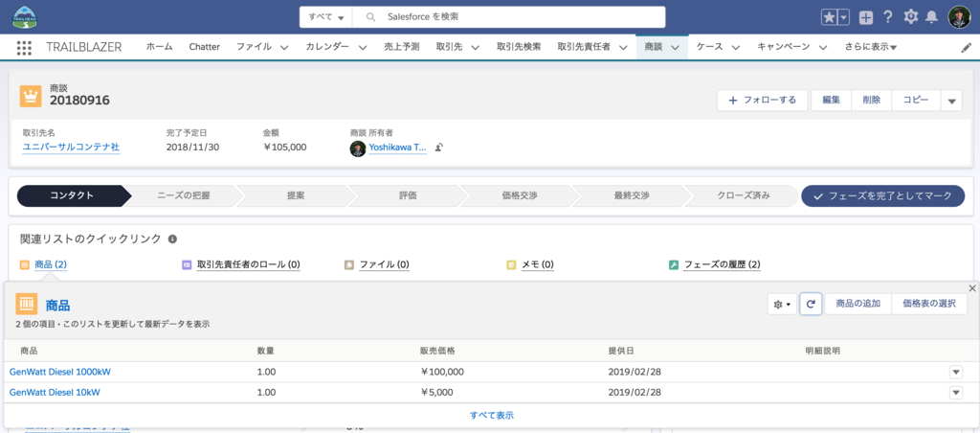Expand the 取引先責任者 tab chevron
Screen dimensions: 980x433
point(622,48)
